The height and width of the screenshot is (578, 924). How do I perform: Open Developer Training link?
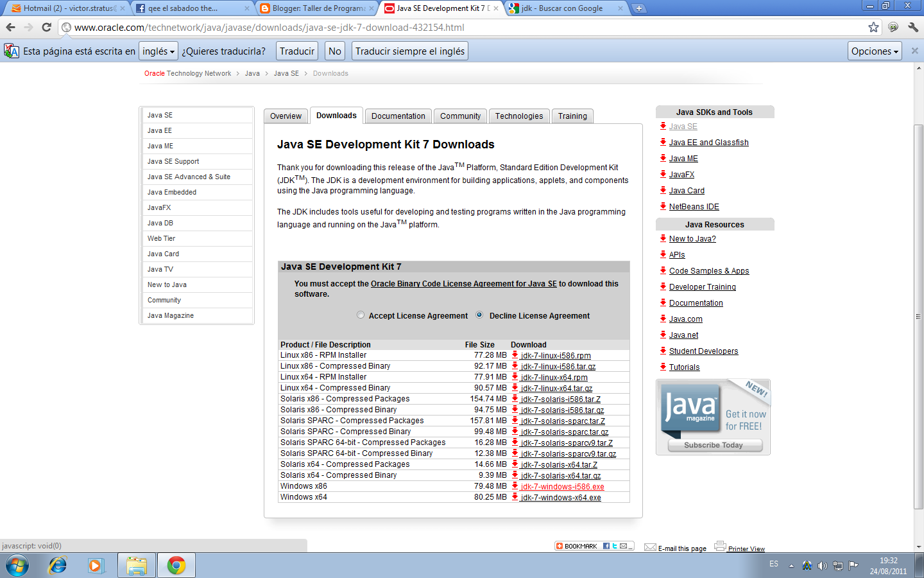[x=703, y=286]
